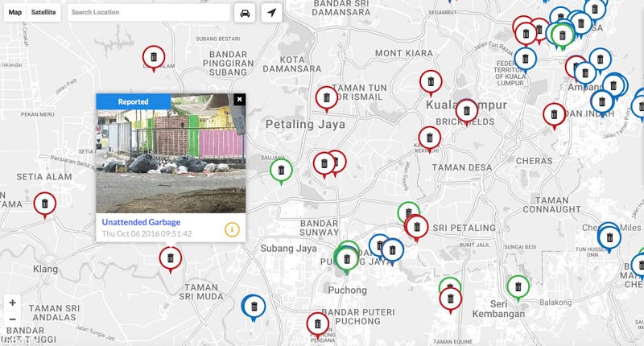Click the car driving mode icon

pos(245,13)
